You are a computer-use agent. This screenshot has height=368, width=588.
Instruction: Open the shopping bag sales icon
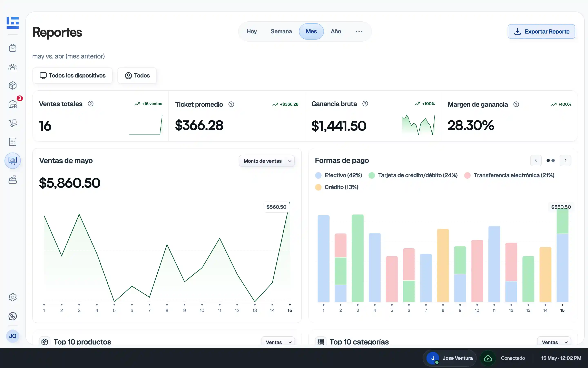pyautogui.click(x=13, y=48)
